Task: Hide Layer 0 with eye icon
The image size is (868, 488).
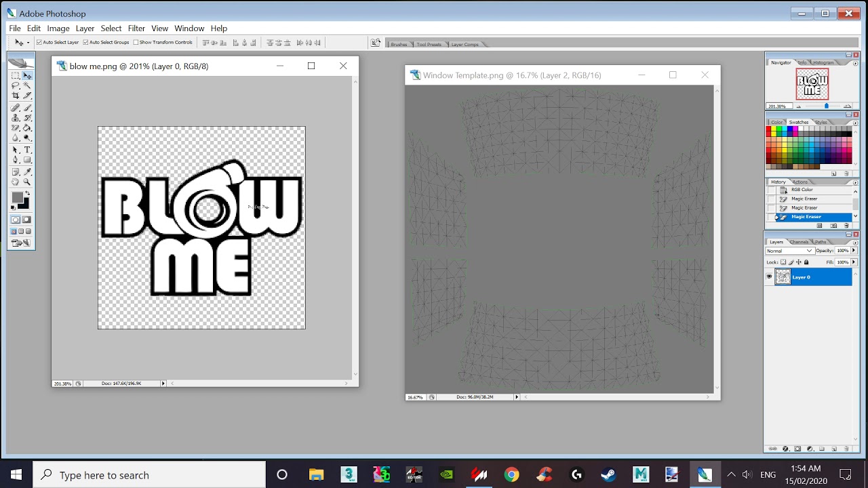Action: (769, 277)
